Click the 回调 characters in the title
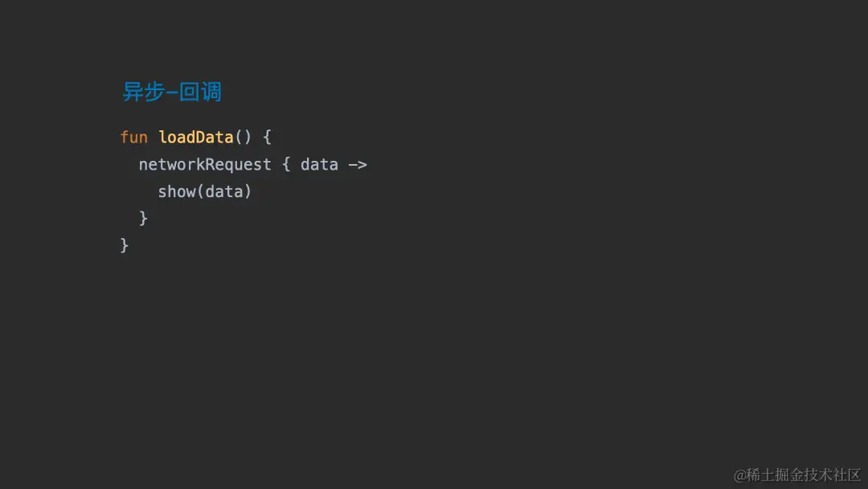The height and width of the screenshot is (489, 868). (x=200, y=92)
